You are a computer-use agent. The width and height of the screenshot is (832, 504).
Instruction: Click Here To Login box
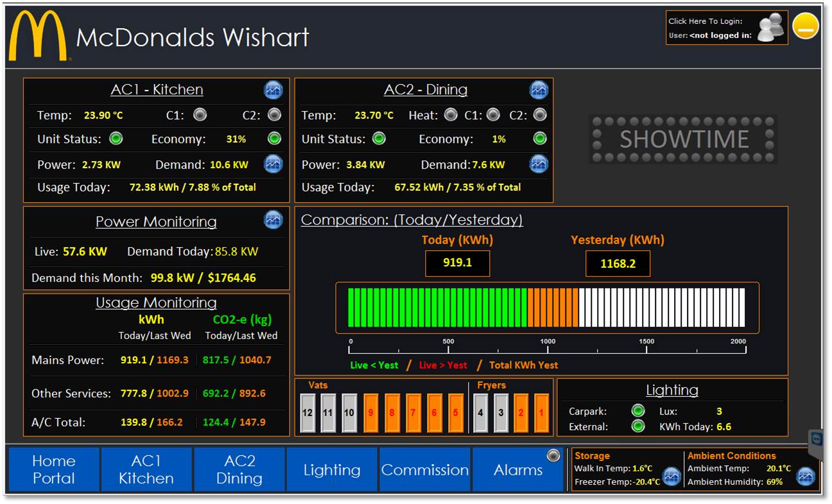point(727,28)
